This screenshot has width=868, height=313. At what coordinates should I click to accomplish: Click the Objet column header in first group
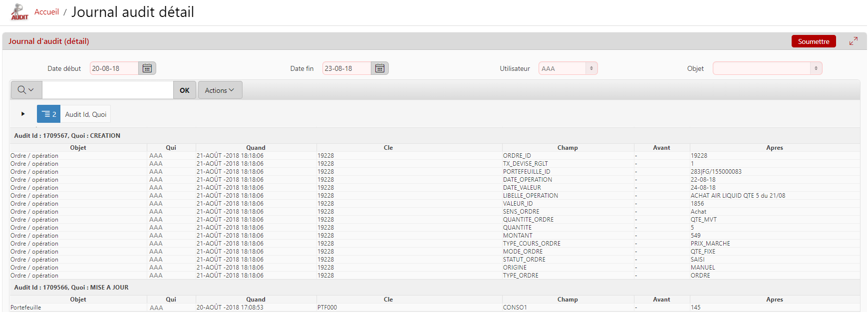[78, 148]
